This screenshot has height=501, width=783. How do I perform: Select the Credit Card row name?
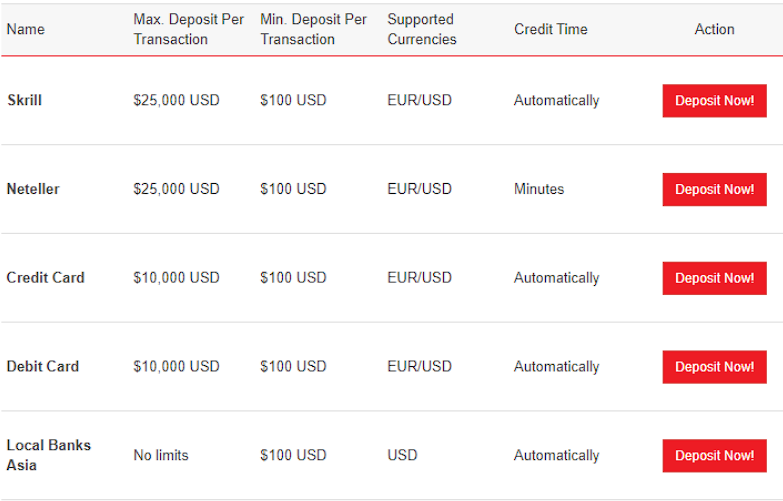coord(45,278)
